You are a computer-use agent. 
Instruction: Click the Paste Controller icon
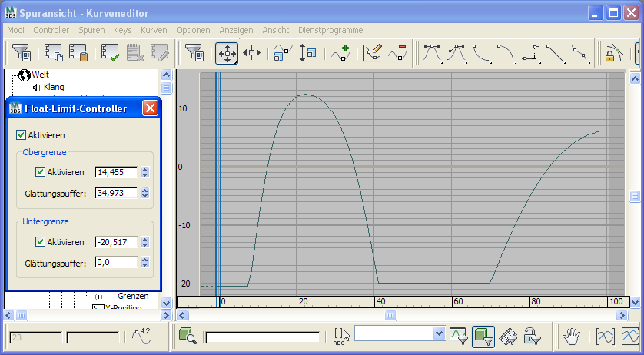78,53
